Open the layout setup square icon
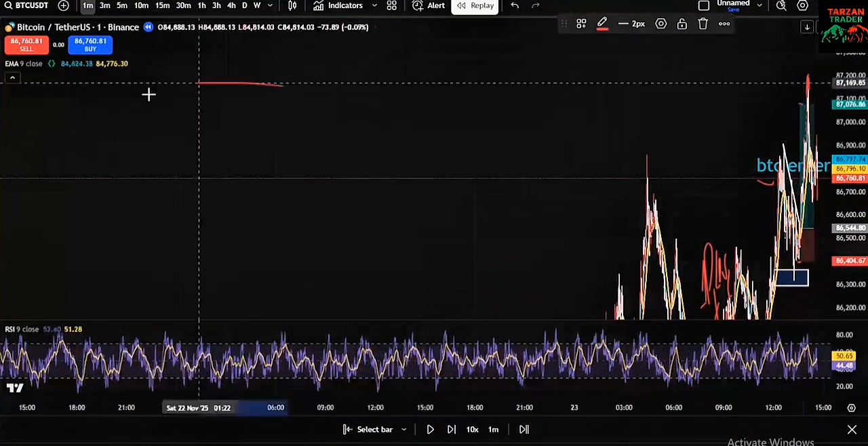 click(704, 5)
